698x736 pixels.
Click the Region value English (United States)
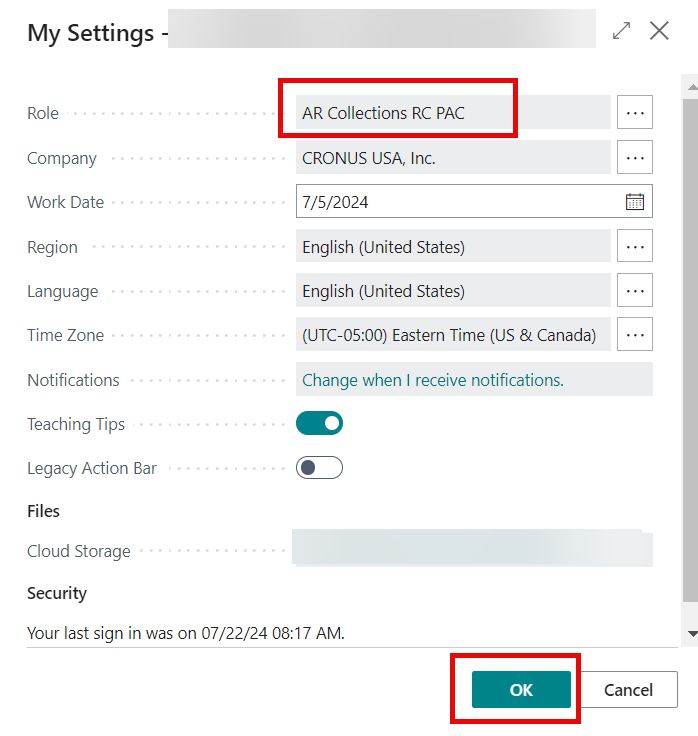click(x=453, y=246)
